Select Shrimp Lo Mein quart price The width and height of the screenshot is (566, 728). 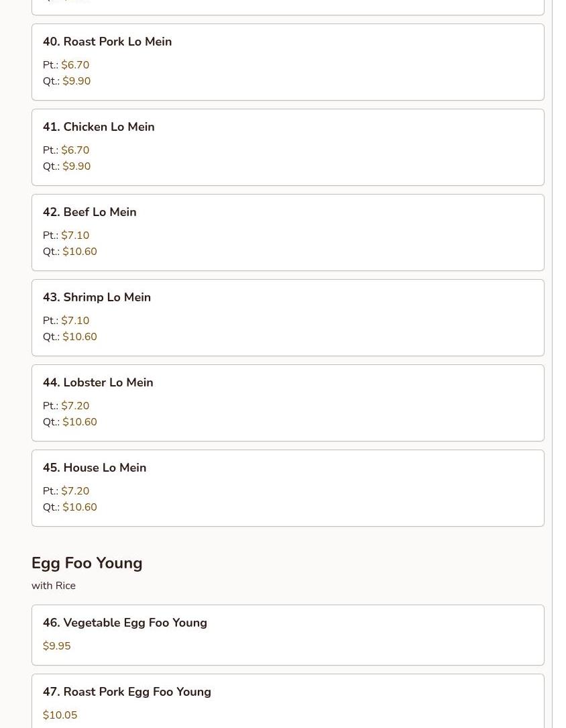click(x=80, y=337)
